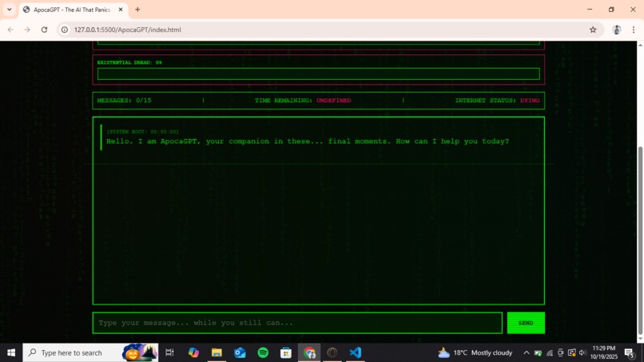The width and height of the screenshot is (644, 362).
Task: Open the notification center icon
Action: coord(630,352)
